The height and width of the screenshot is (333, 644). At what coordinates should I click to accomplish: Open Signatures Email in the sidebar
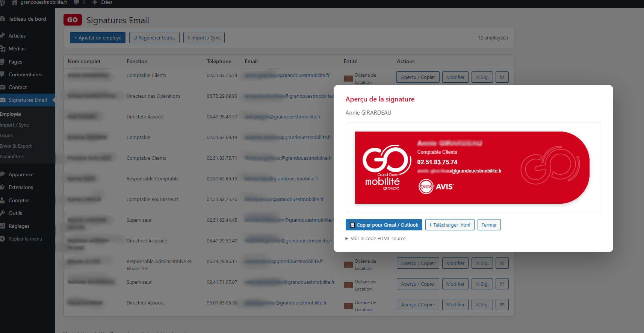click(27, 100)
